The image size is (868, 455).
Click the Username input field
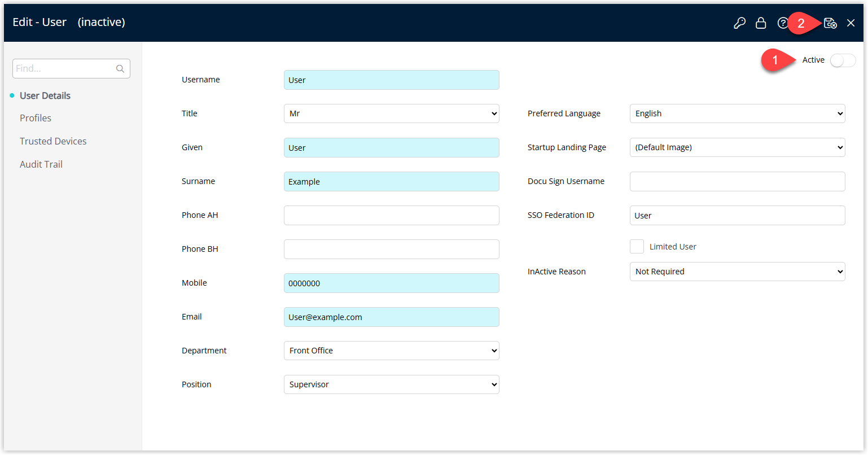392,80
